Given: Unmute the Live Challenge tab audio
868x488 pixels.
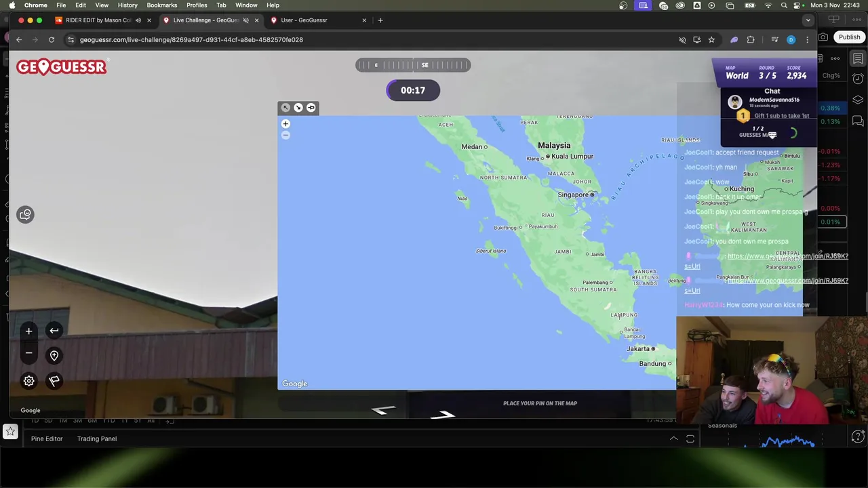Looking at the screenshot, I should [245, 20].
